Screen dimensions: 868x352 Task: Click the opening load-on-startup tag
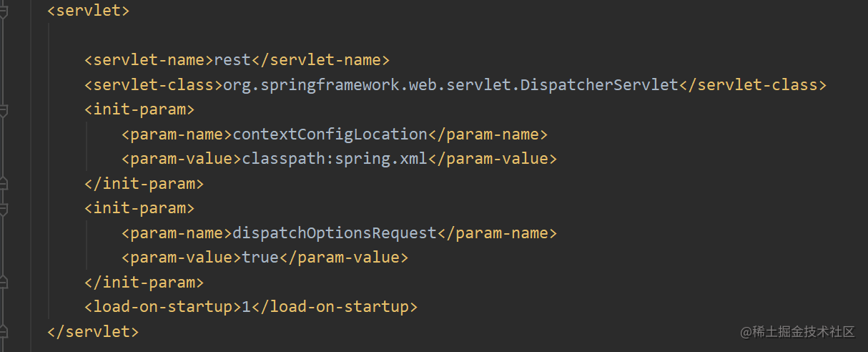point(162,308)
